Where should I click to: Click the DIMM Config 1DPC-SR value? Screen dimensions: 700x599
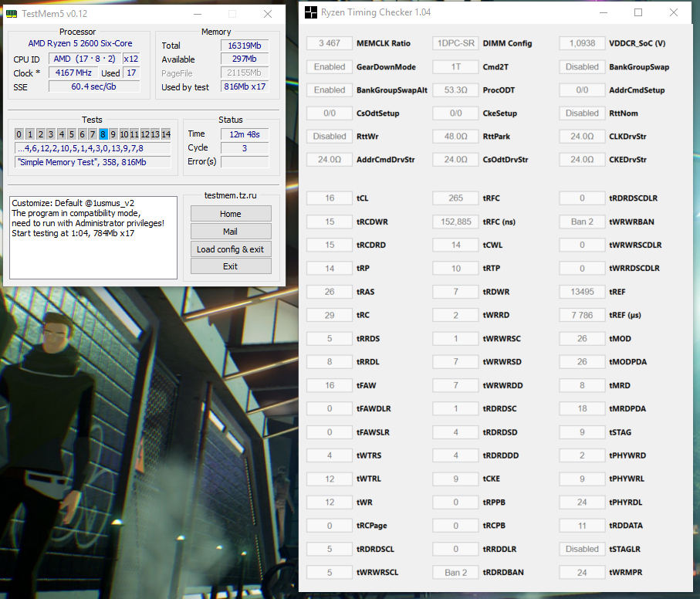coord(456,43)
